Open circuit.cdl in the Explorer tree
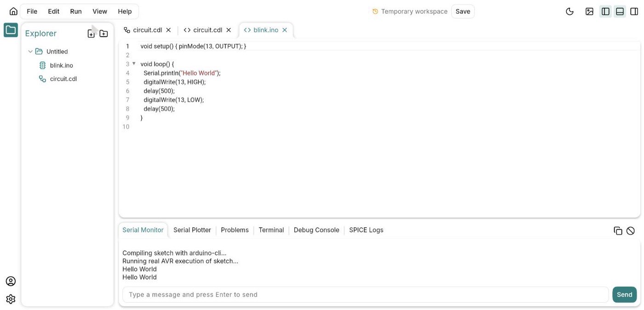The width and height of the screenshot is (644, 310). coord(63,79)
